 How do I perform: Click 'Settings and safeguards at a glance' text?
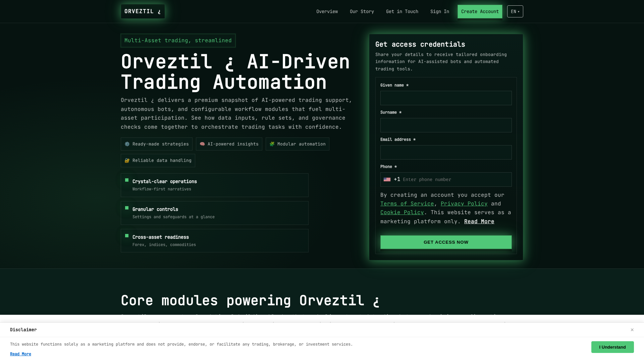(173, 217)
